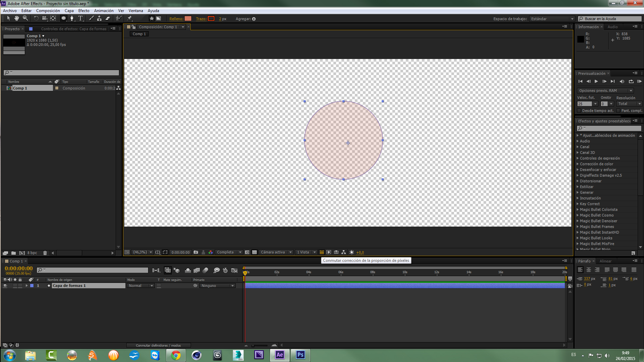
Task: Expand Corrección de color effects category
Action: point(578,164)
